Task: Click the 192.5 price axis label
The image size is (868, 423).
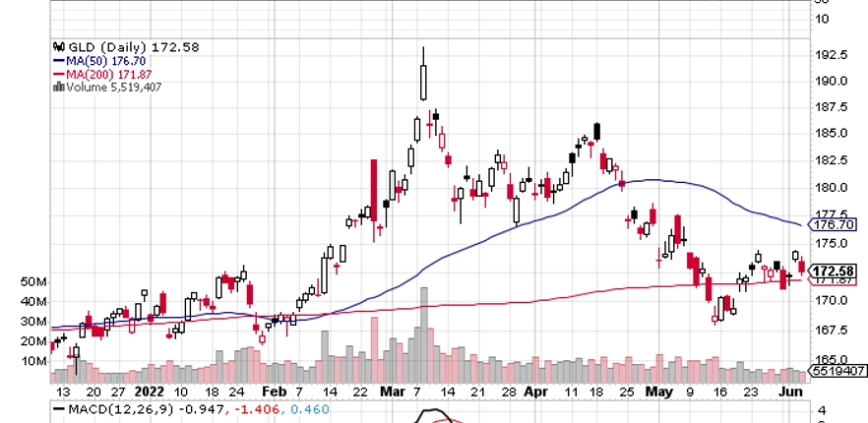Action: (832, 55)
